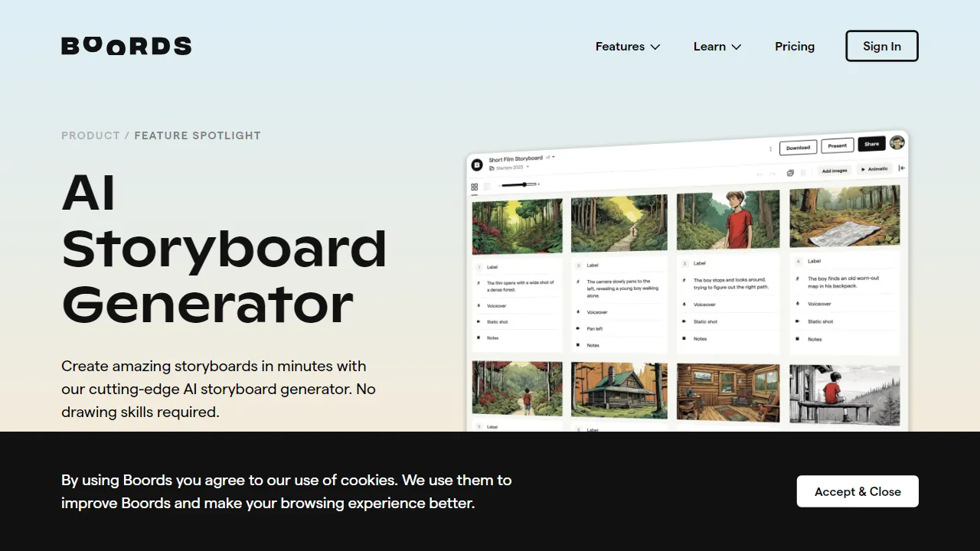Select the boy sitting on bench thumbnail
The image size is (980, 551).
pyautogui.click(x=844, y=395)
